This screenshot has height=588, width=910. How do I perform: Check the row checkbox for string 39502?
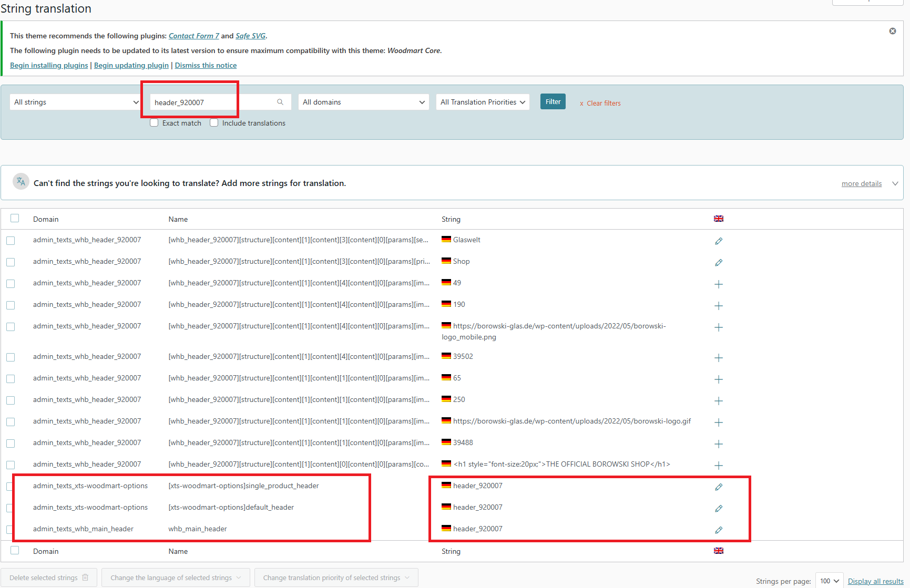point(11,357)
